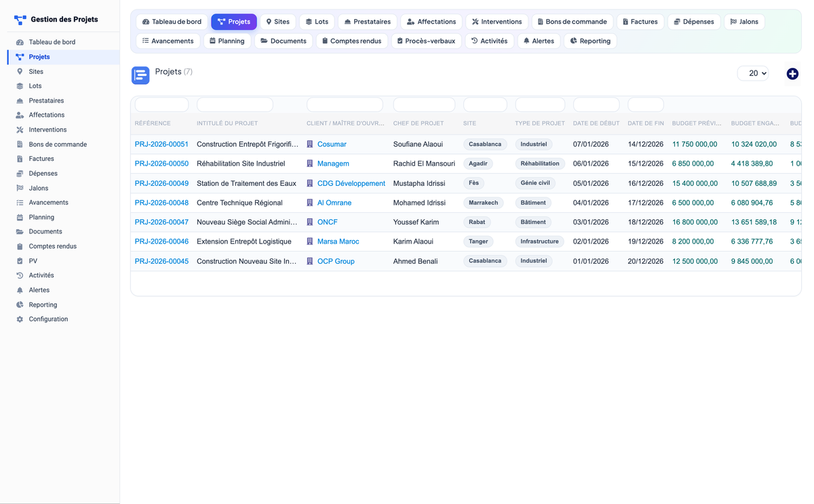Viewport: 814px width, 504px height.
Task: Click the Bons de commande sidebar icon
Action: [x=20, y=144]
